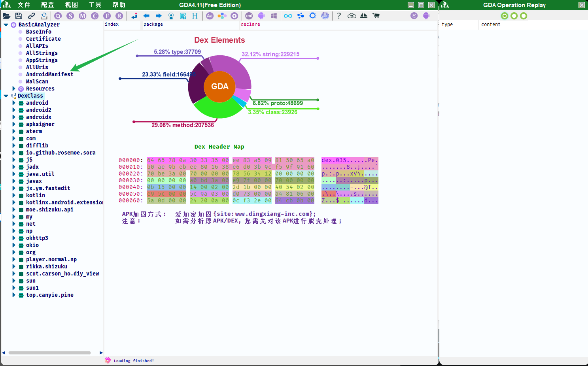
Task: Click the blue node graph icon
Action: (301, 16)
